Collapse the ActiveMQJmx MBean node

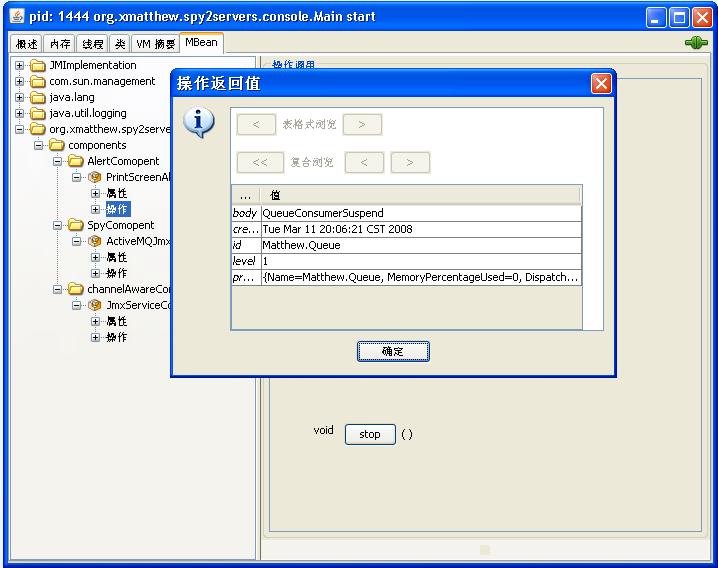76,241
